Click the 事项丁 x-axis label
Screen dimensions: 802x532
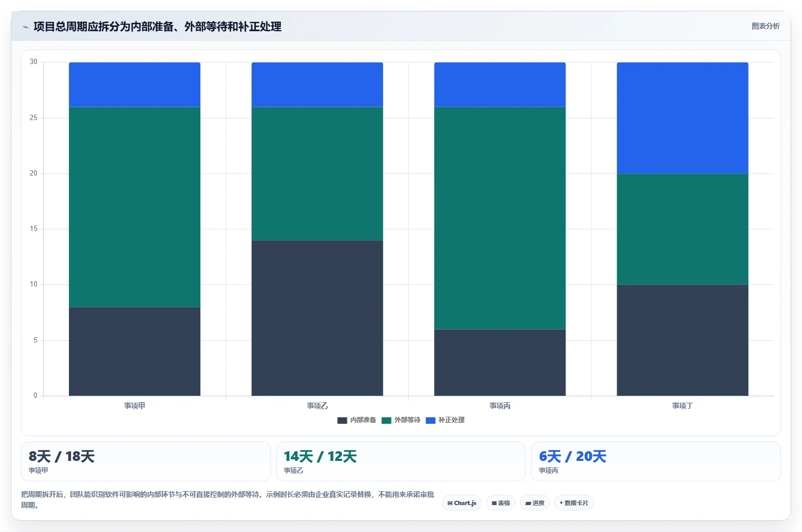(682, 406)
